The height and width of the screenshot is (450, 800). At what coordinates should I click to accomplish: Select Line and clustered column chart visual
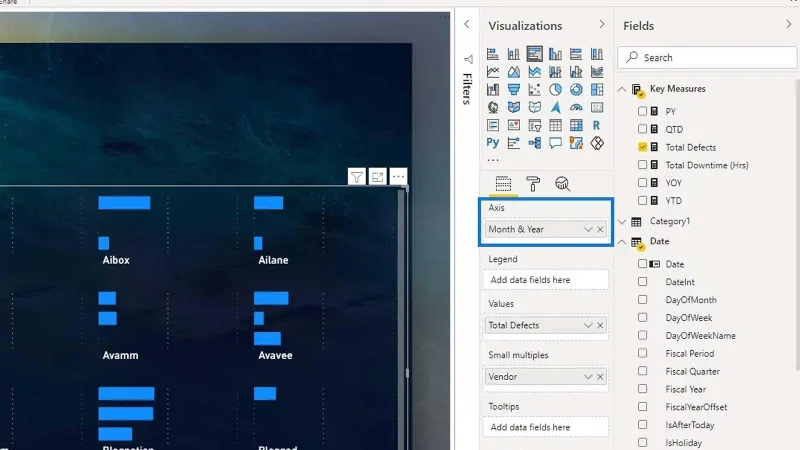click(x=576, y=71)
